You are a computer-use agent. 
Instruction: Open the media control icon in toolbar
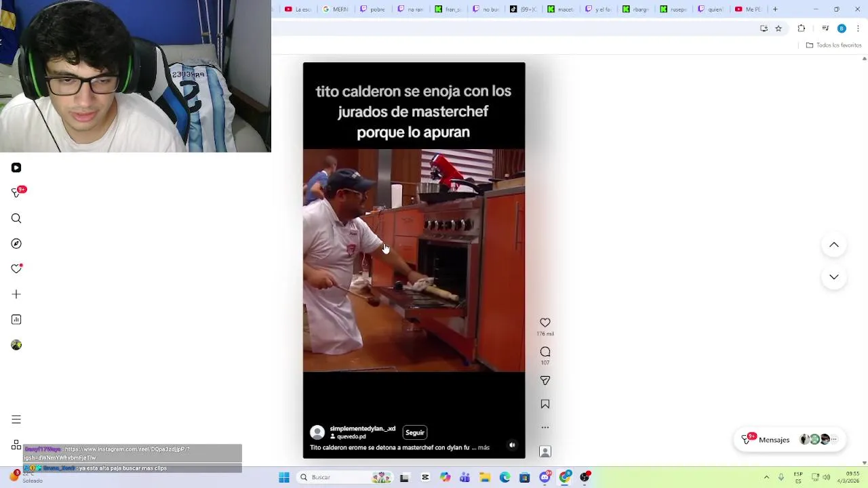825,28
